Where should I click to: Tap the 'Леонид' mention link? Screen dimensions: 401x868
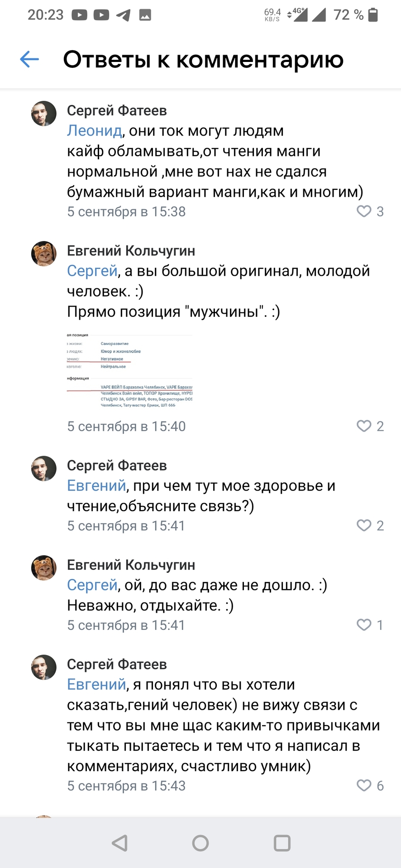click(94, 131)
